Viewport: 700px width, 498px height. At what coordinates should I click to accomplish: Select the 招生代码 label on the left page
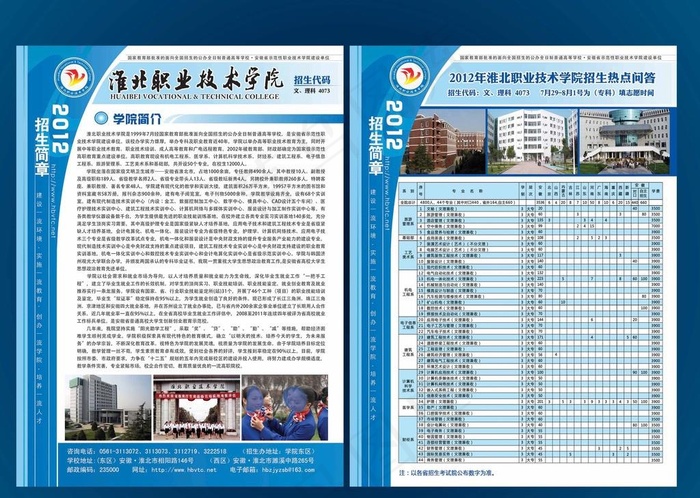pos(312,80)
